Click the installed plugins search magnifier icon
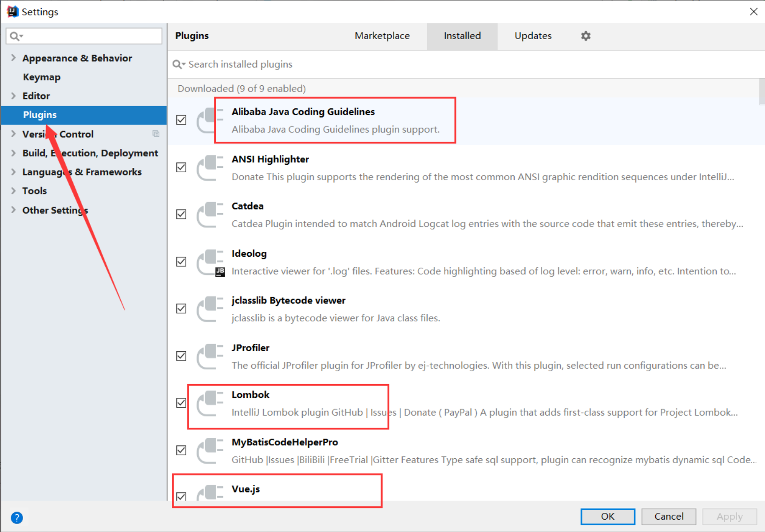Viewport: 765px width, 532px height. point(178,64)
